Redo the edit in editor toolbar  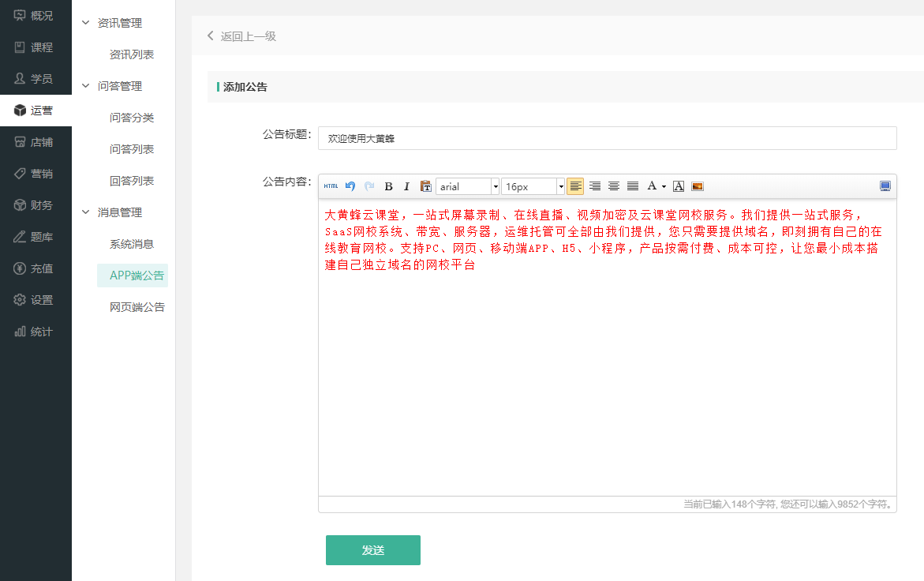click(369, 186)
